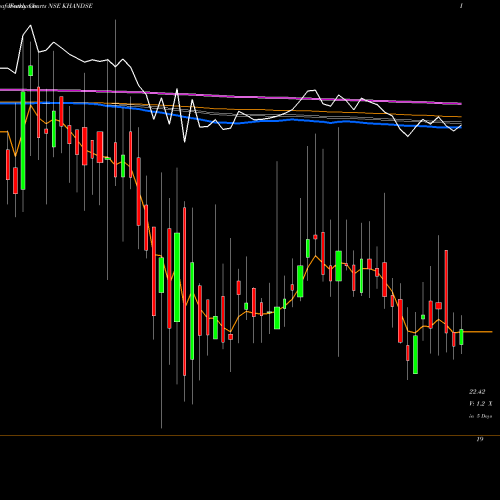Click the 'in 5 Days' label
Viewport: 500px width, 500px height.
pos(480,416)
